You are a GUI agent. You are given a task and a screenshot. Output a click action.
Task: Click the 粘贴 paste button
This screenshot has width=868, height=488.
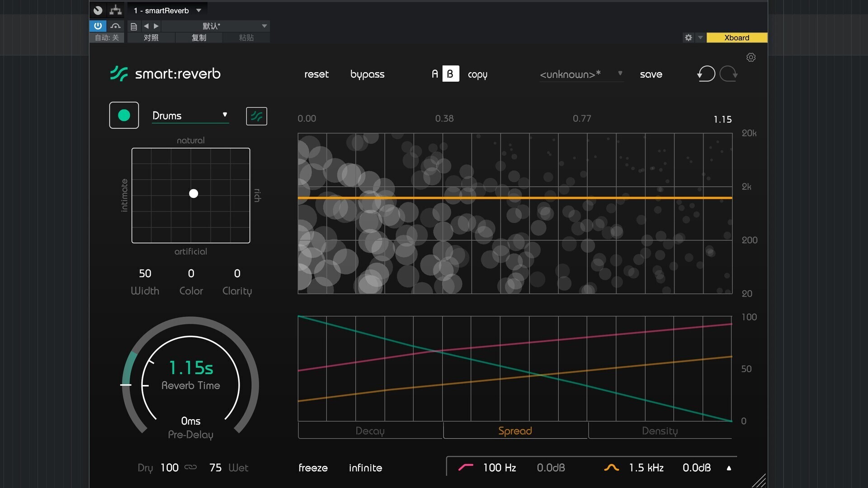[x=246, y=38]
